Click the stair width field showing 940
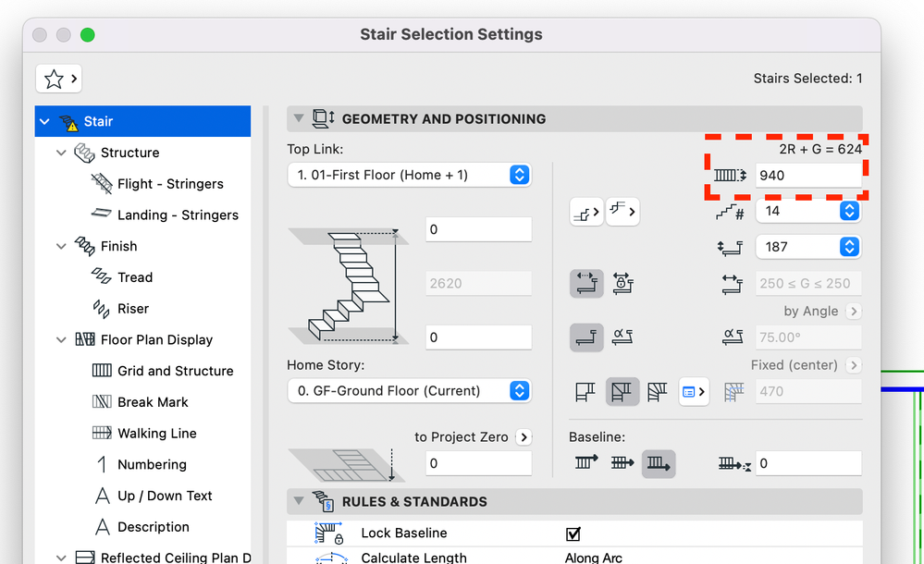The width and height of the screenshot is (924, 564). coord(807,175)
